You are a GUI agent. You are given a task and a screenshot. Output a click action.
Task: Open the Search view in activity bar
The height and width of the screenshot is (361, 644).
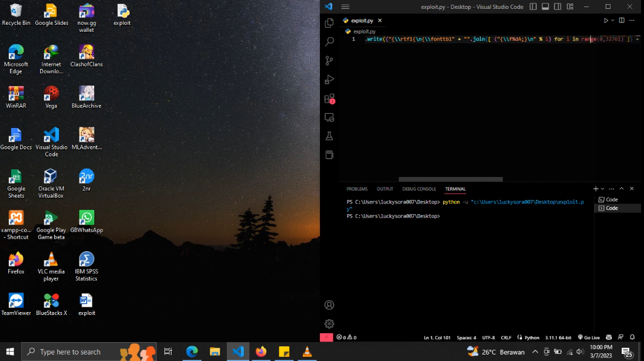[x=329, y=41]
